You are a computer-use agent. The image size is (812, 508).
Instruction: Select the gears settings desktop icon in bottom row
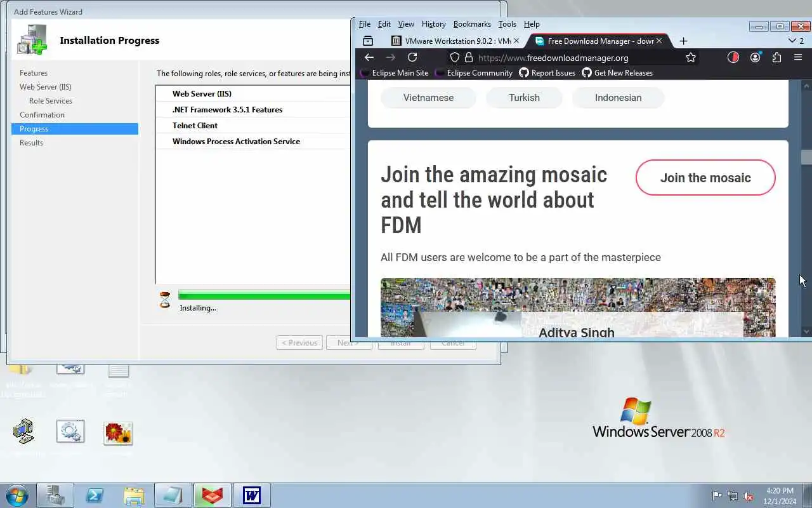70,432
